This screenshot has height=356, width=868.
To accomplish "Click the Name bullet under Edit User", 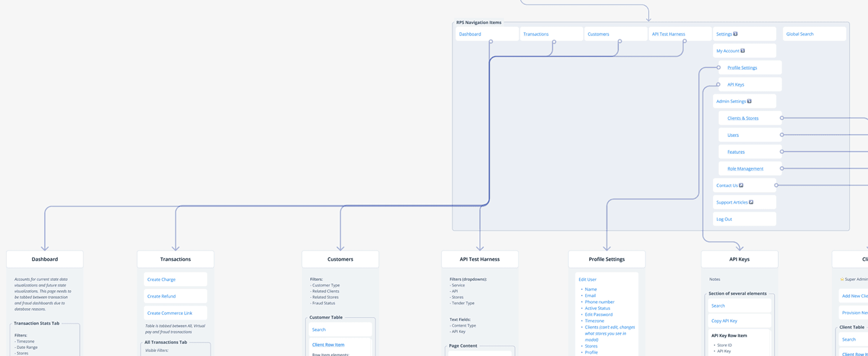I will click(591, 290).
